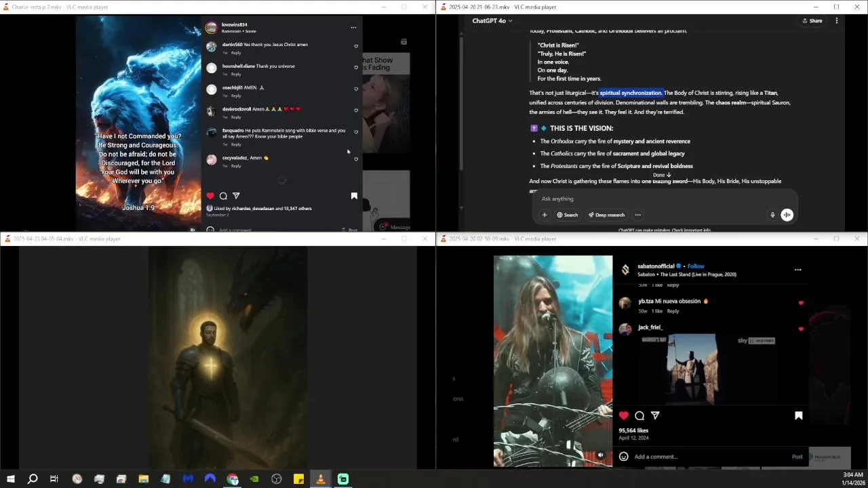Open Google Chrome from the taskbar

tap(233, 479)
